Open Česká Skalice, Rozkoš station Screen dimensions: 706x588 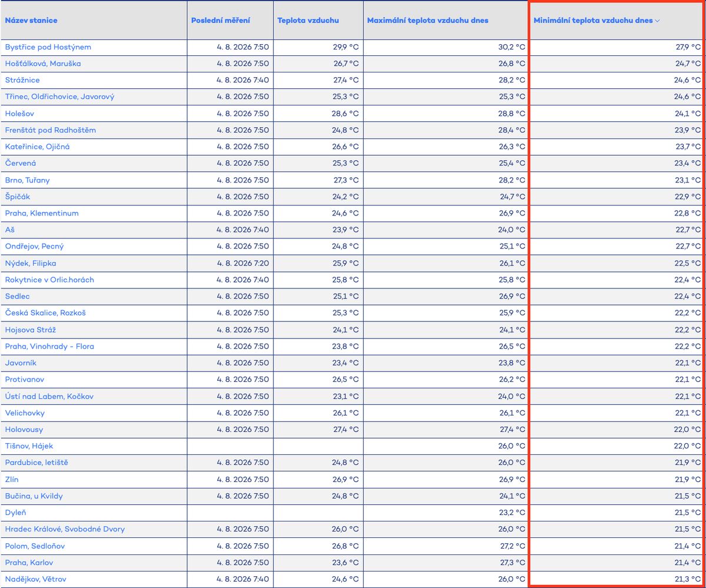tap(45, 313)
